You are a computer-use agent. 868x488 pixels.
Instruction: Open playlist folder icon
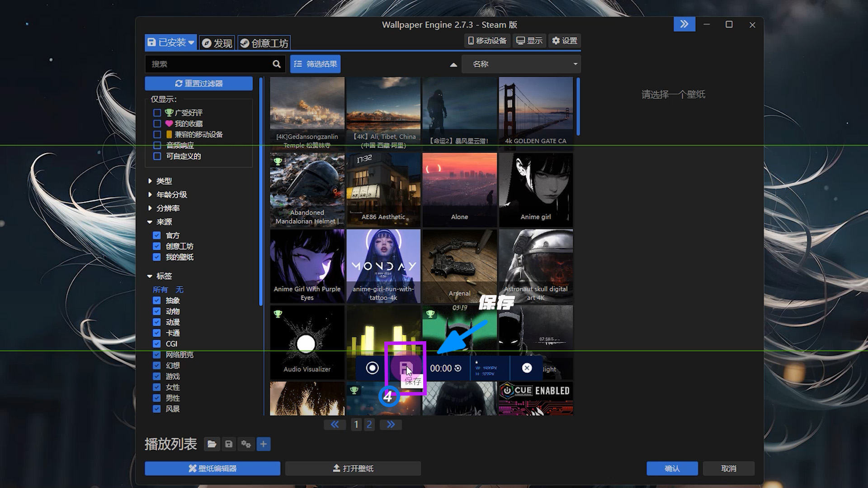point(212,444)
